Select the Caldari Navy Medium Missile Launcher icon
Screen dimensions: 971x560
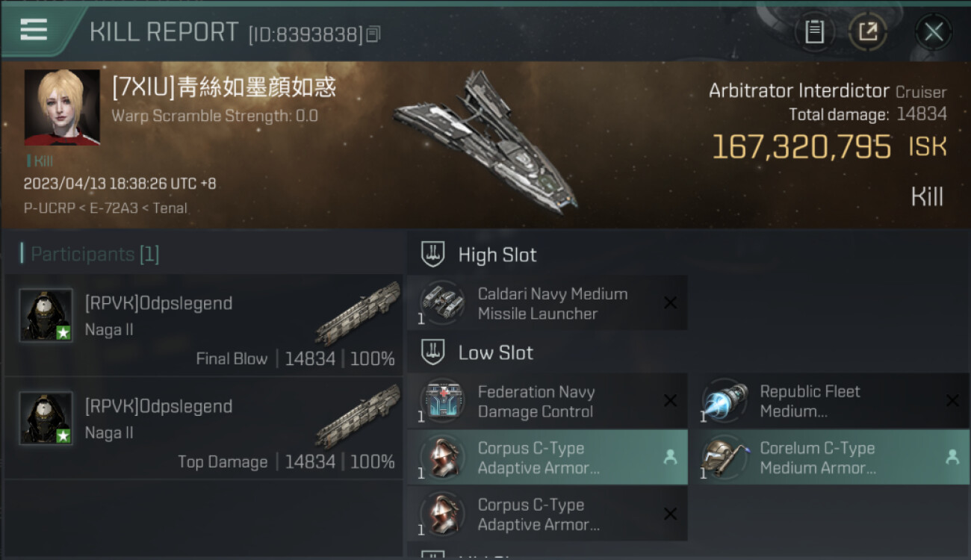pos(441,303)
